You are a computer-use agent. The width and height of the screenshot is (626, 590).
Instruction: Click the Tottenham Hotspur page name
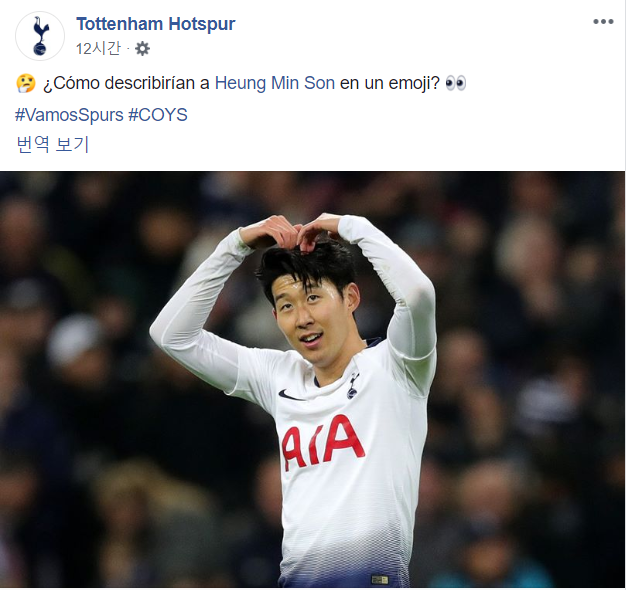tap(156, 24)
